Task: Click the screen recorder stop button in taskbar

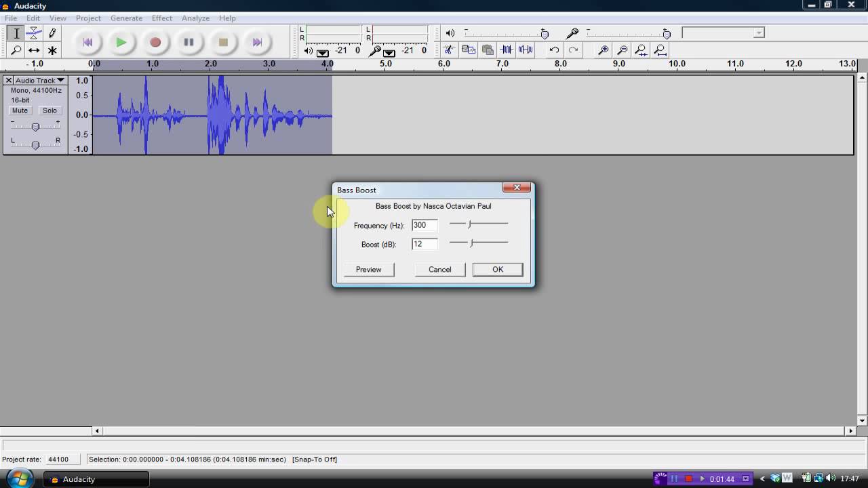Action: coord(688,479)
